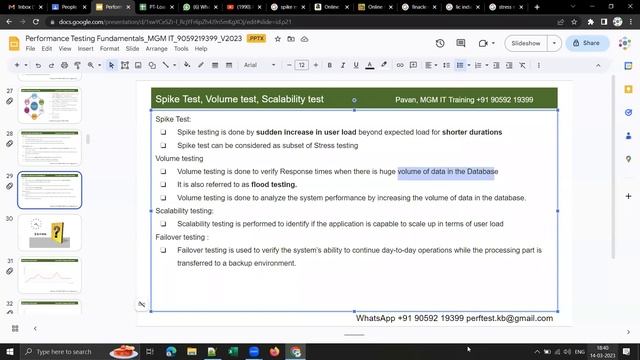Select slide 30 thumbnail with question mark
The width and height of the screenshot is (640, 360).
coord(49,233)
